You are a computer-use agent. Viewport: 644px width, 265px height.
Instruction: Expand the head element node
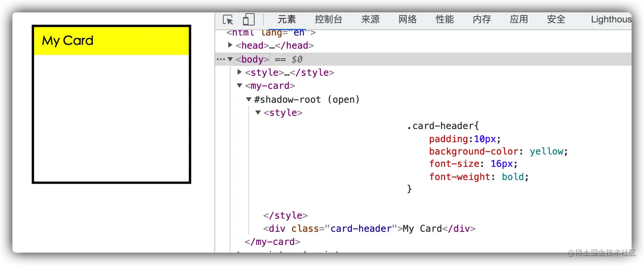(x=230, y=45)
